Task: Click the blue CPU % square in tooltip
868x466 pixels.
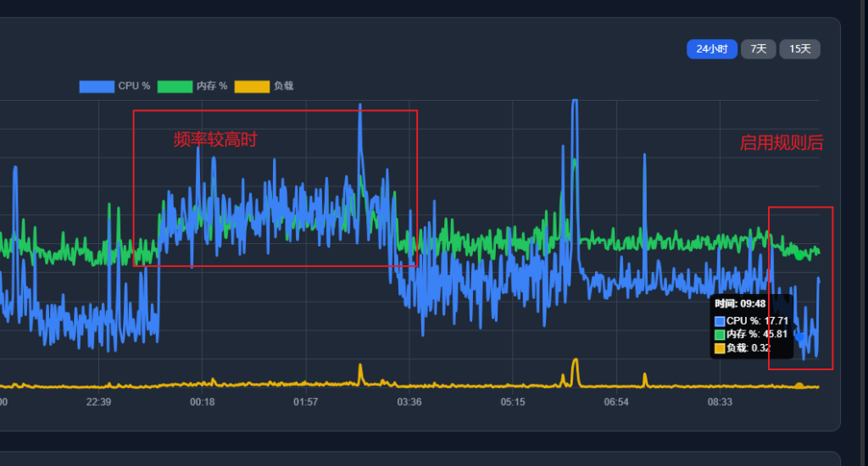Action: (x=720, y=322)
